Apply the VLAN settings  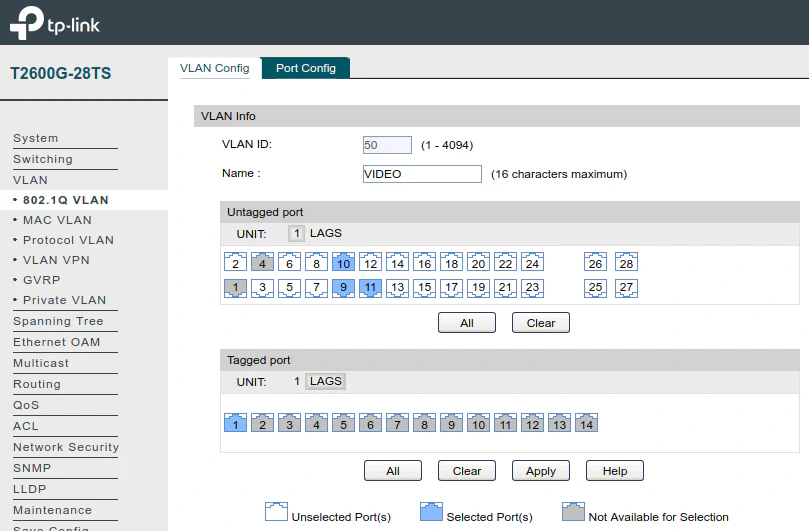541,471
